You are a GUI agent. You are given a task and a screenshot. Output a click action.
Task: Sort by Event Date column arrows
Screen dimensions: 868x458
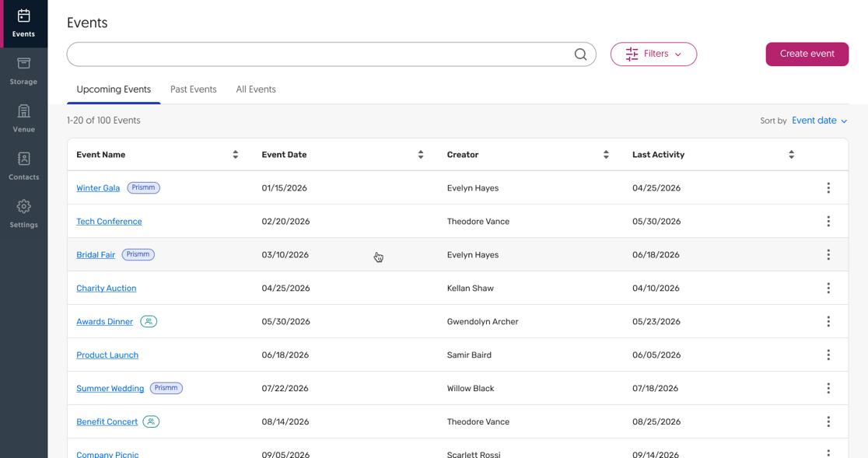click(421, 154)
